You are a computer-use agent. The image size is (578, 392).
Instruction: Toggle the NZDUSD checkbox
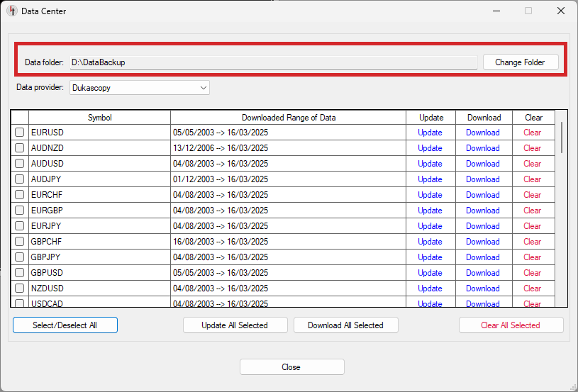(x=20, y=288)
